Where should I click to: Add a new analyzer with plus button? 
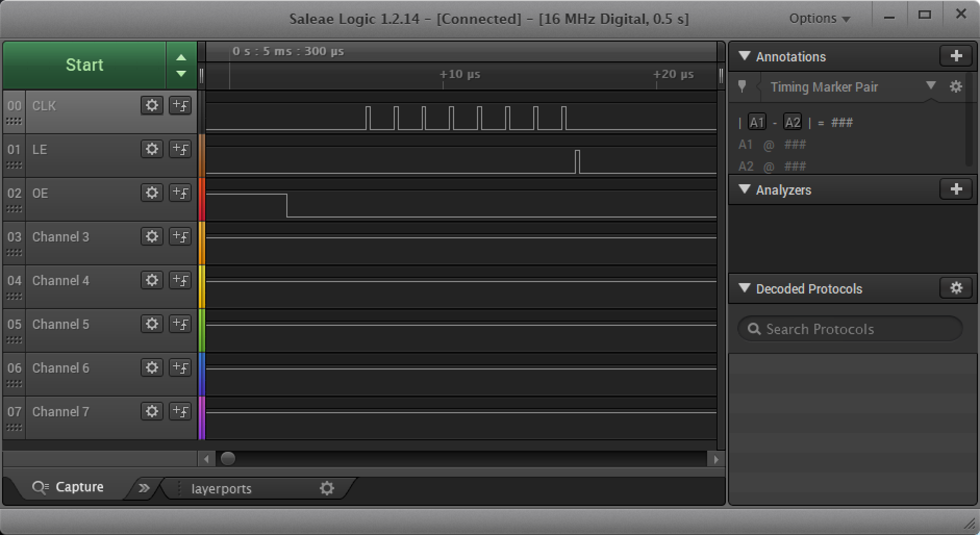click(956, 189)
